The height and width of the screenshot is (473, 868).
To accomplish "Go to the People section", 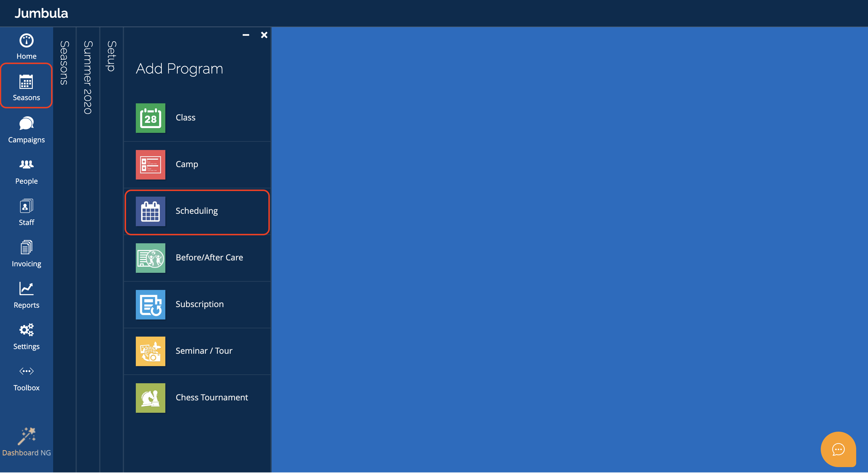I will (x=26, y=172).
